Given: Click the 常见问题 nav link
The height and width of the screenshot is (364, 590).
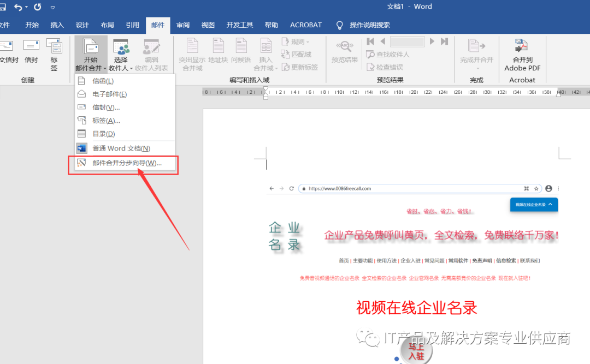Looking at the screenshot, I should tap(434, 260).
